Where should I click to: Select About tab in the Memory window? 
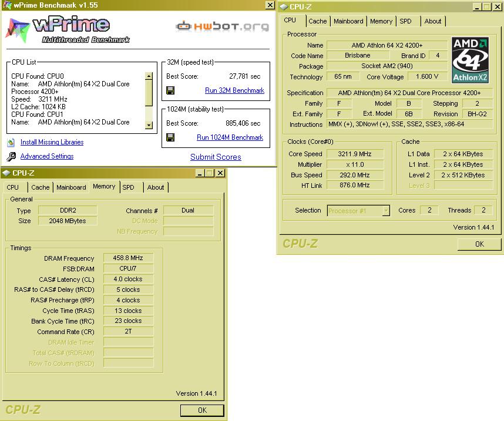coord(156,187)
